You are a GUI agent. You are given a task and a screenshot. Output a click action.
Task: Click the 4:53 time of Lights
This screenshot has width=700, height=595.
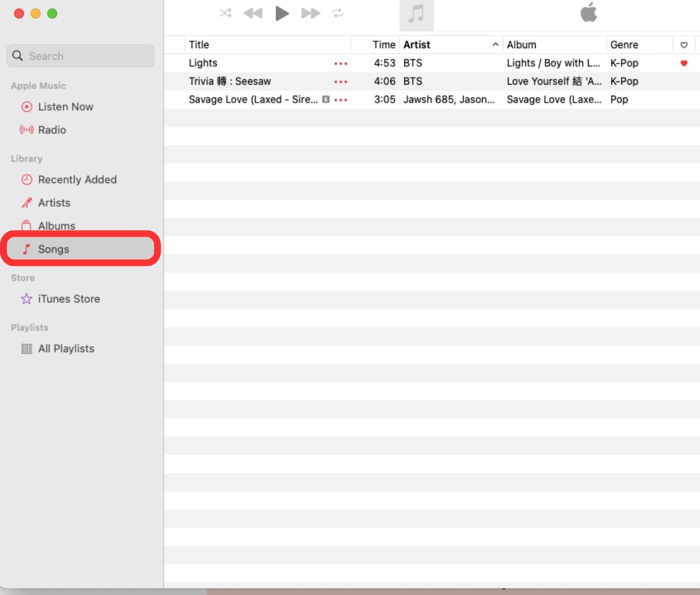pyautogui.click(x=385, y=63)
